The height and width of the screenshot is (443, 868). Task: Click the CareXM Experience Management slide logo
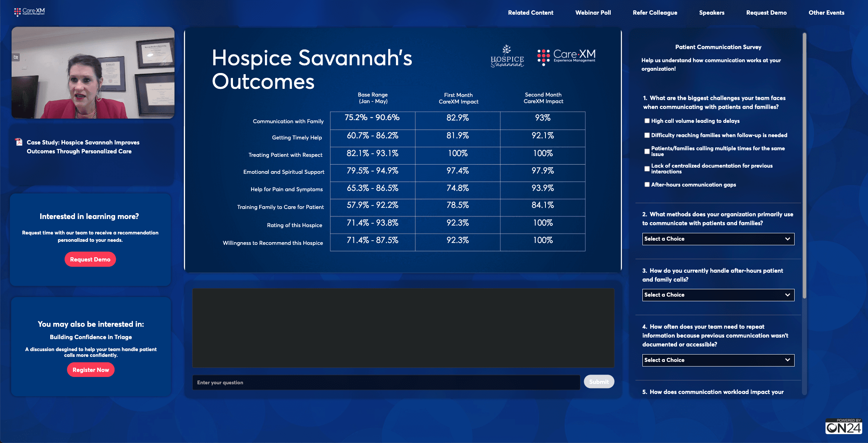point(566,57)
